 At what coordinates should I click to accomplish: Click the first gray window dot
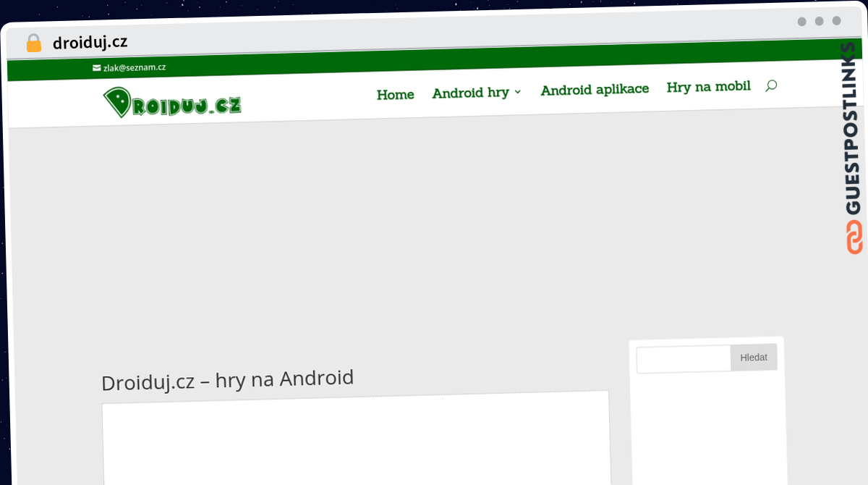[x=802, y=22]
